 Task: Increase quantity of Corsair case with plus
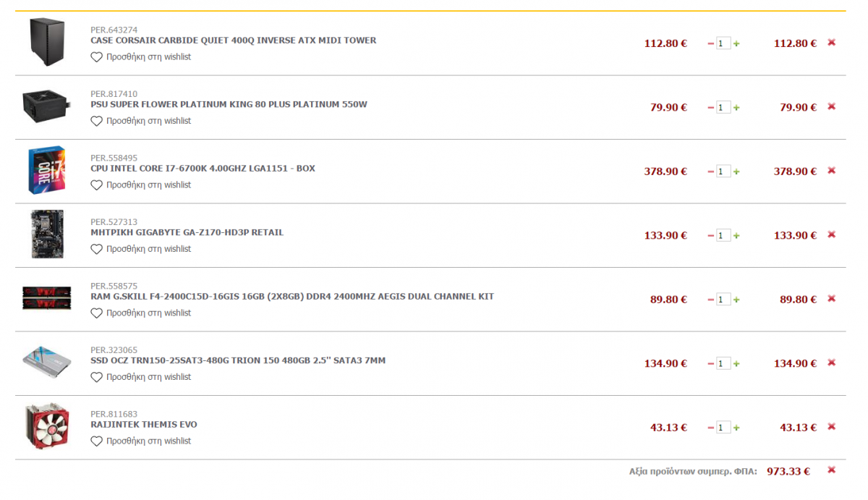(736, 43)
